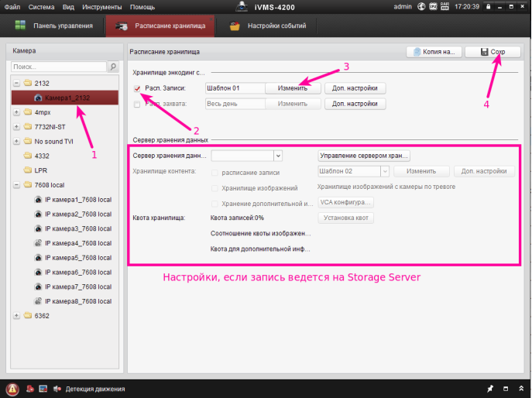Enable the Расп. захвата checkbox
This screenshot has height=398, width=532.
(137, 104)
